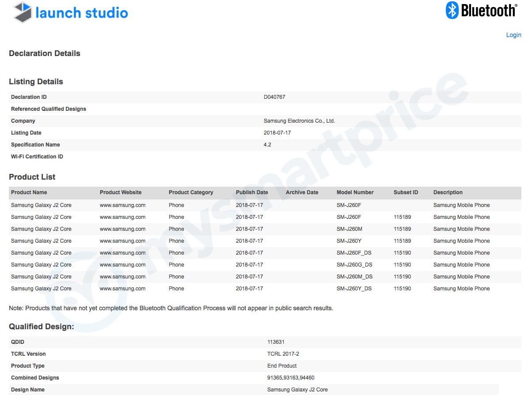Click the note about Bluetooth Qualification Process
532x395 pixels.
(x=171, y=308)
